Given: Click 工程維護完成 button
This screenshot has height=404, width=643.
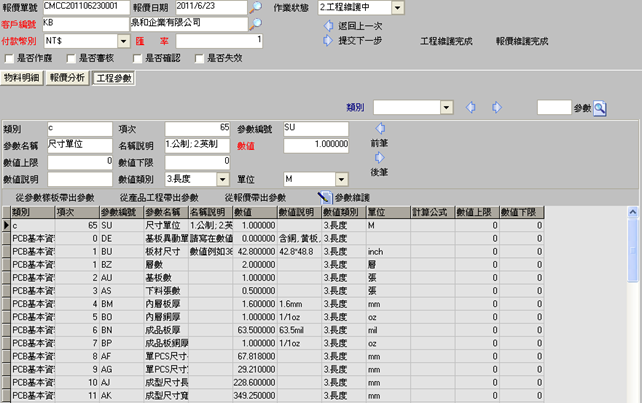Looking at the screenshot, I should click(x=446, y=41).
